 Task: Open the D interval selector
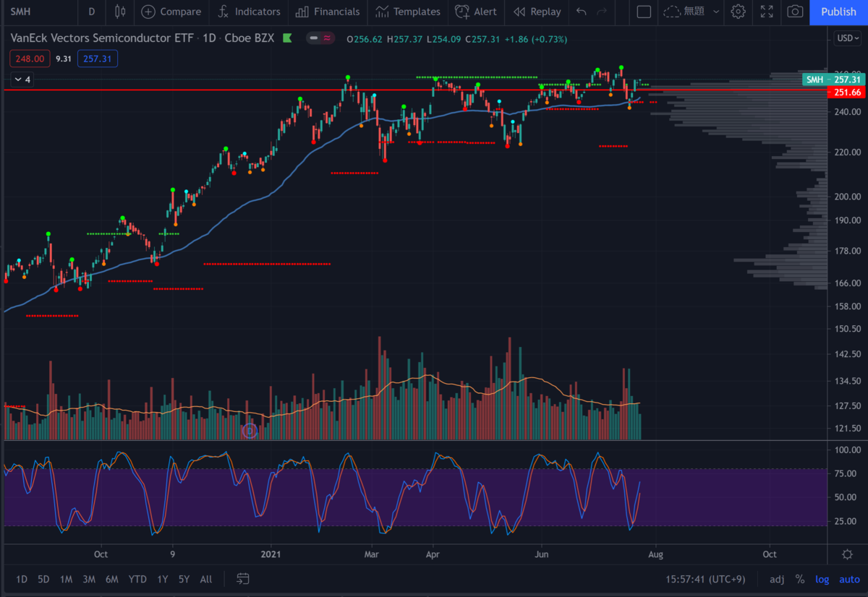tap(91, 12)
